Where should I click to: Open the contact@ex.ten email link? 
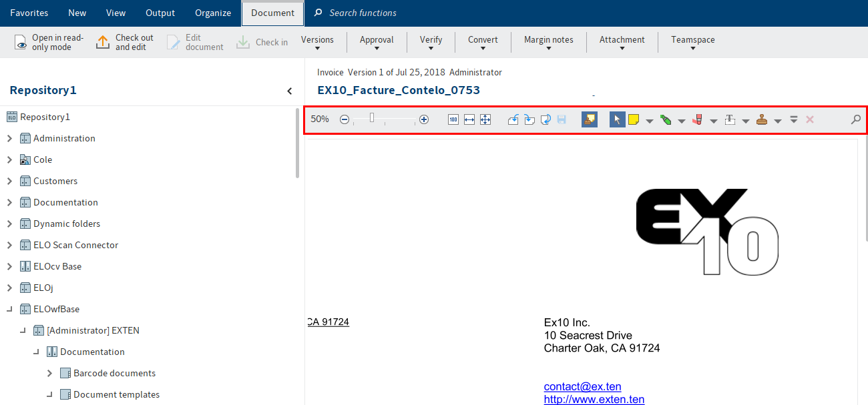pyautogui.click(x=582, y=386)
